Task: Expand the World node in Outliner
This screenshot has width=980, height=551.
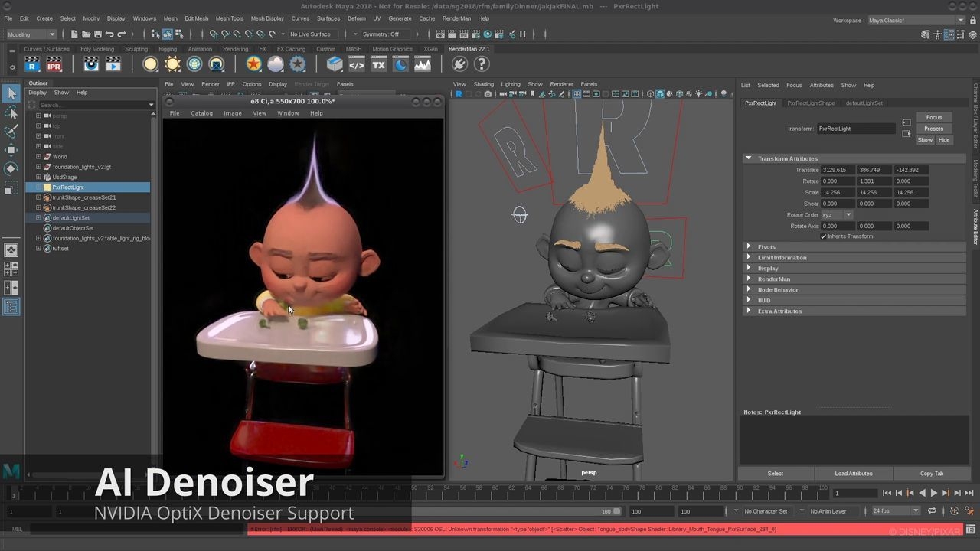Action: point(38,156)
